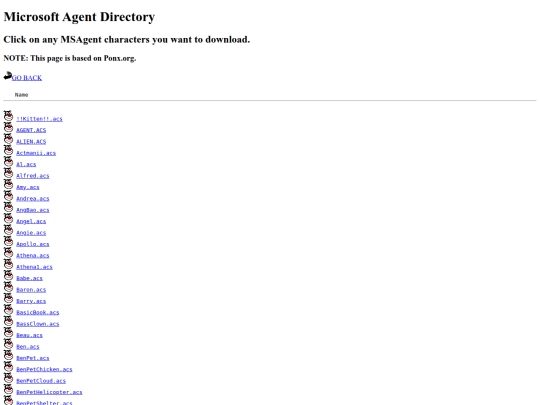Click the Microsoft Agent Directory heading
540x405 pixels.
click(79, 17)
